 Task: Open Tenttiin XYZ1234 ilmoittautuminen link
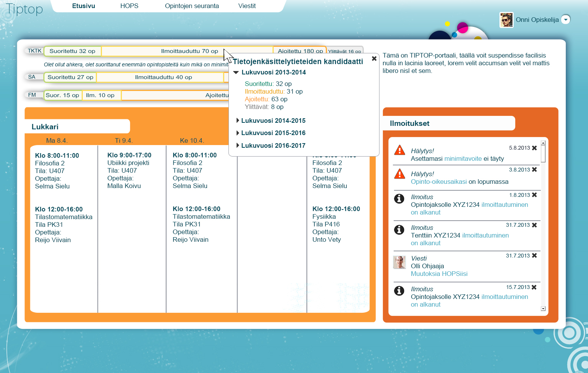pyautogui.click(x=486, y=235)
